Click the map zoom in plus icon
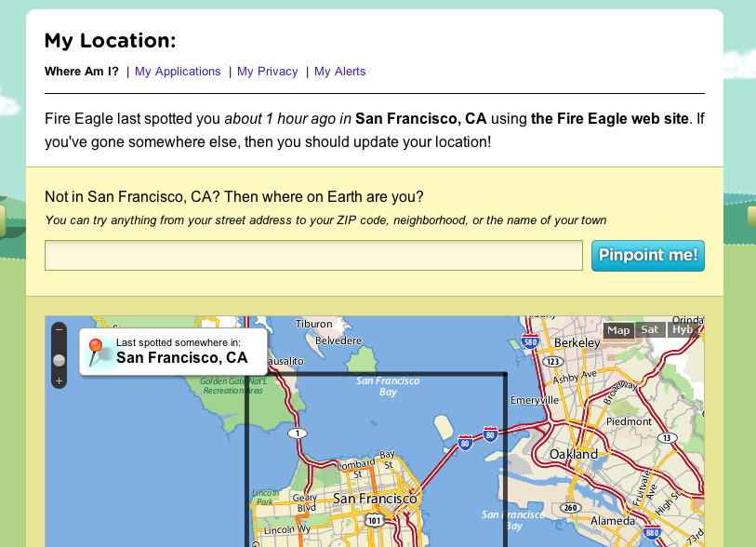756x547 pixels. coord(59,381)
